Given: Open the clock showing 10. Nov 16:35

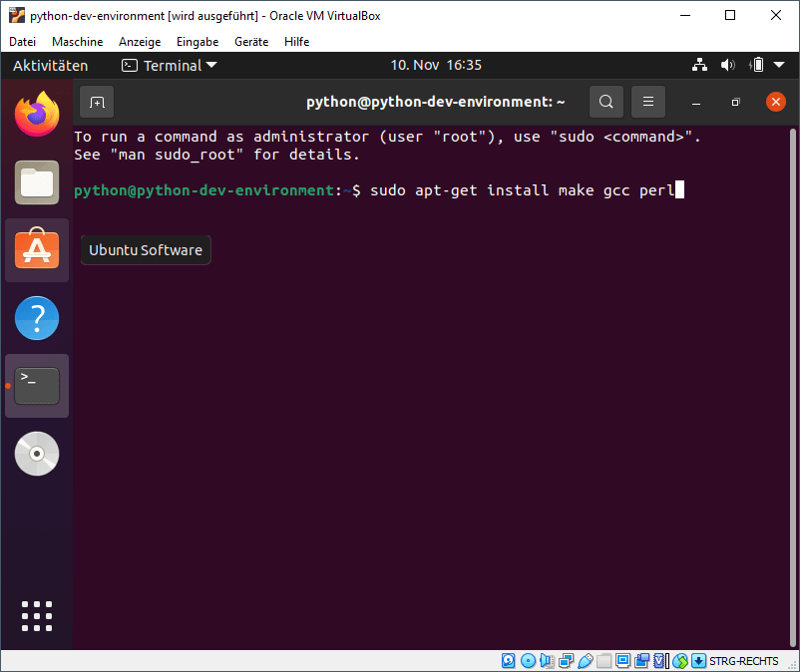Looking at the screenshot, I should click(436, 66).
